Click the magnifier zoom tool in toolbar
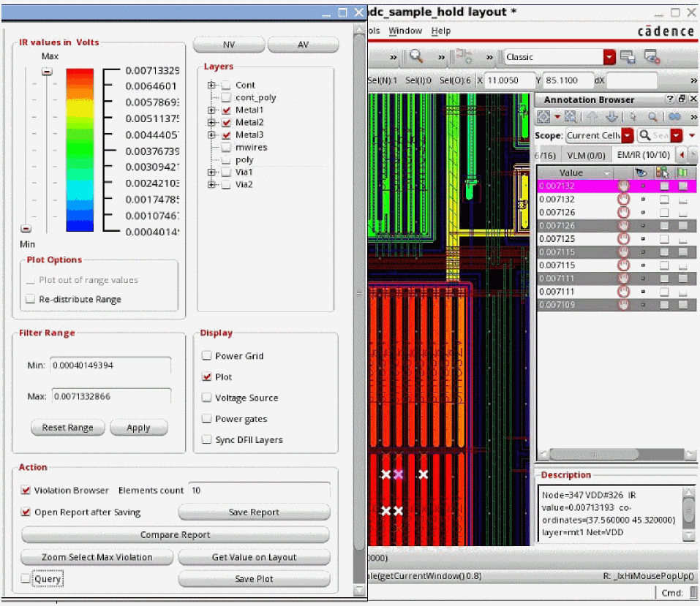Image resolution: width=700 pixels, height=606 pixels. tap(415, 57)
